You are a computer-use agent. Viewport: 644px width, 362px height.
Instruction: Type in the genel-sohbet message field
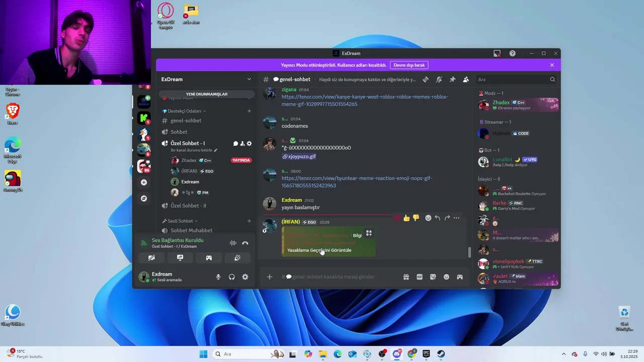pyautogui.click(x=340, y=277)
